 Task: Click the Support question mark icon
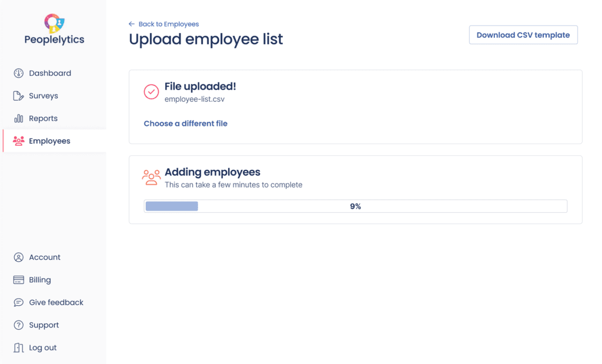(18, 325)
